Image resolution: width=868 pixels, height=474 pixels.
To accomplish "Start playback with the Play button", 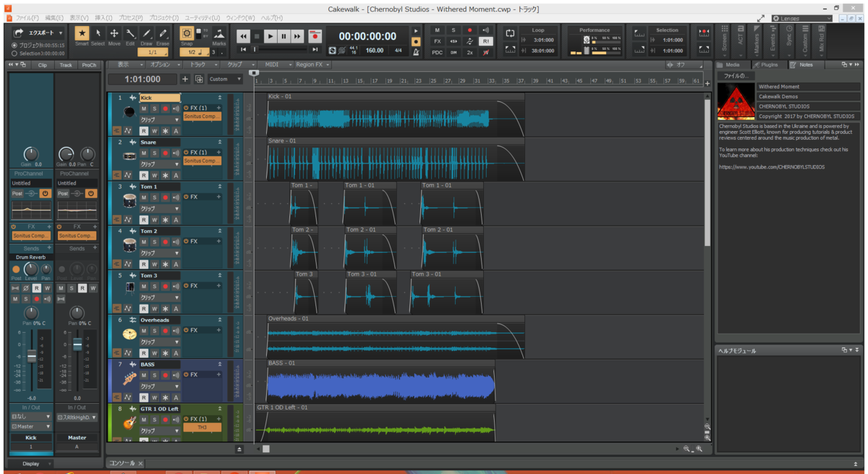I will click(x=271, y=36).
